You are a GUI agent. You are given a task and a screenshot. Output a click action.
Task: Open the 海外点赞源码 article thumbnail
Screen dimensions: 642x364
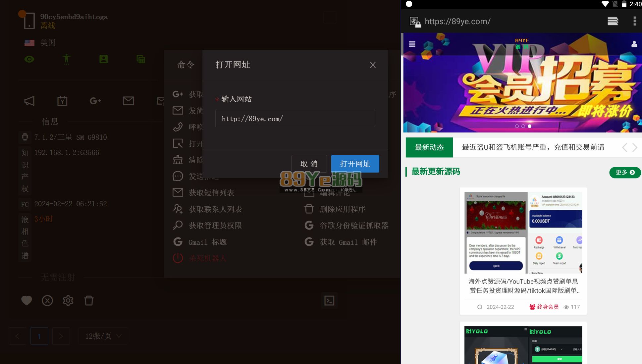(x=523, y=233)
